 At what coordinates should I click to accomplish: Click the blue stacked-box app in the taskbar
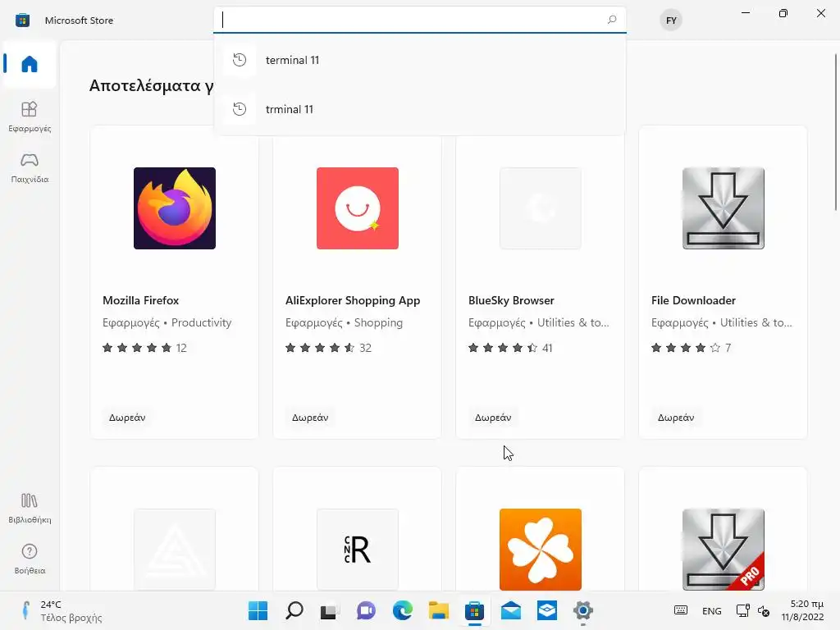[547, 610]
